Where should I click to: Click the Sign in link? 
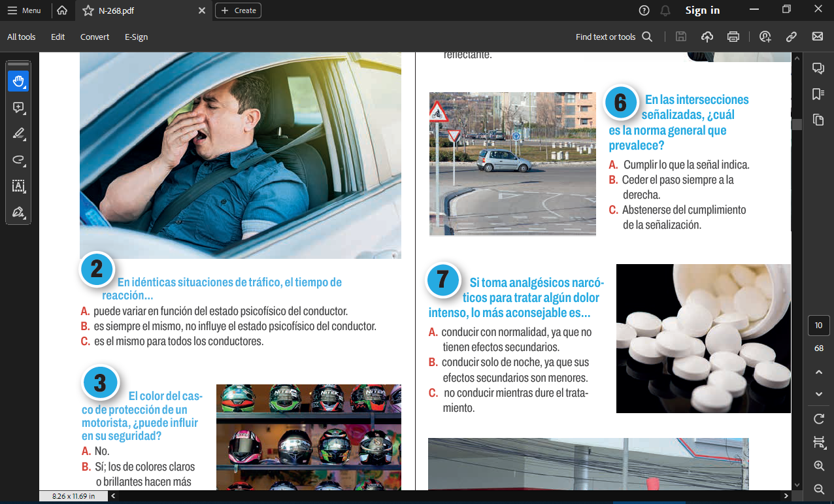click(703, 10)
